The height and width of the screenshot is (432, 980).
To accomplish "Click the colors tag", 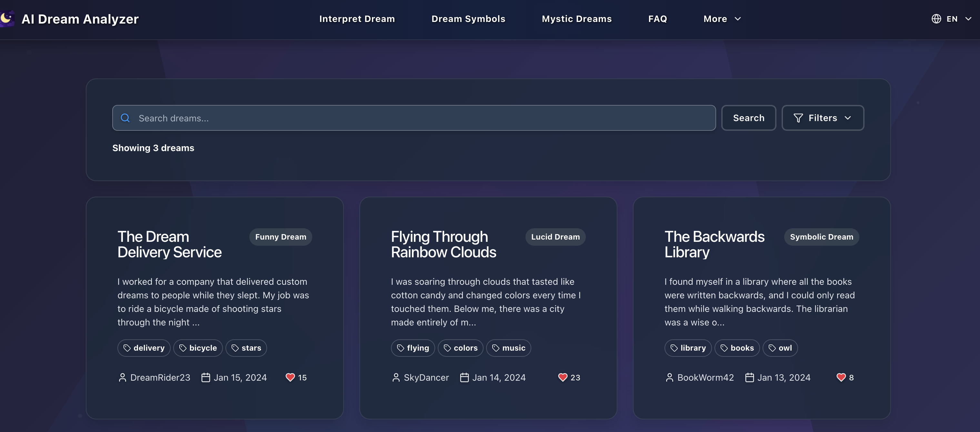I will coord(460,348).
